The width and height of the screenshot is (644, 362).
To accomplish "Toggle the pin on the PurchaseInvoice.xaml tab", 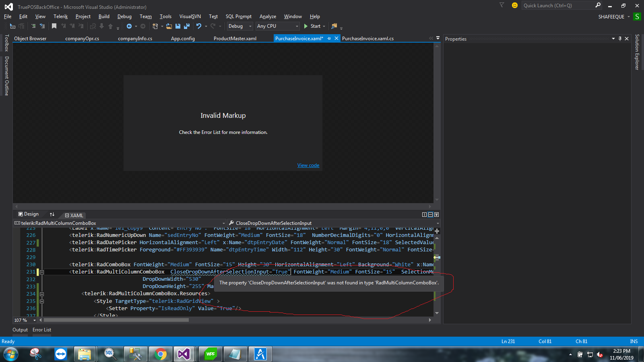I will click(x=329, y=39).
